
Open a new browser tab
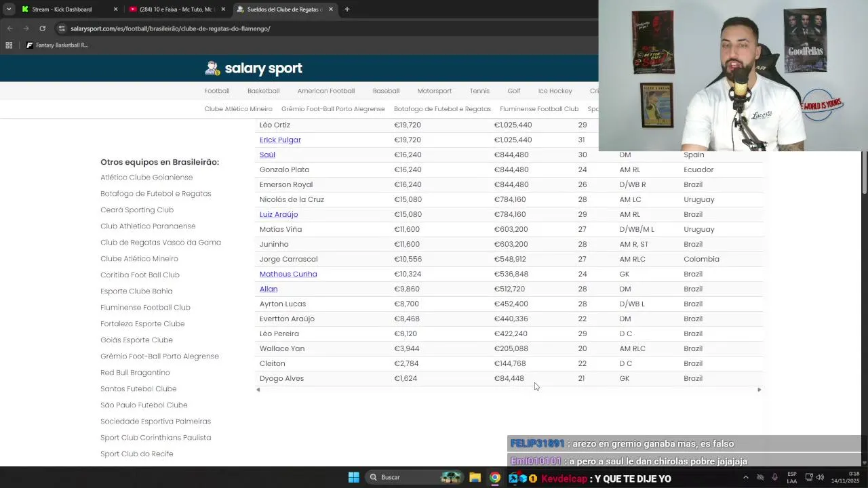(x=347, y=9)
